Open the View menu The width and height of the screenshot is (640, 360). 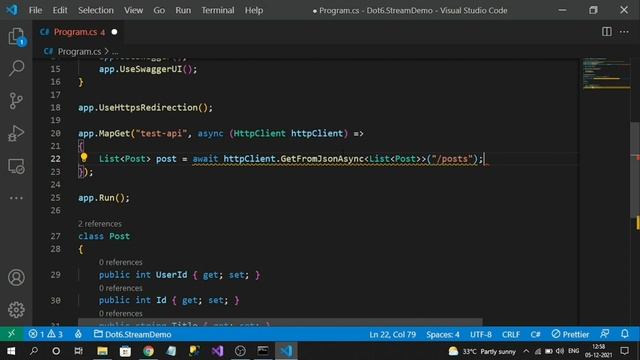coord(133,10)
